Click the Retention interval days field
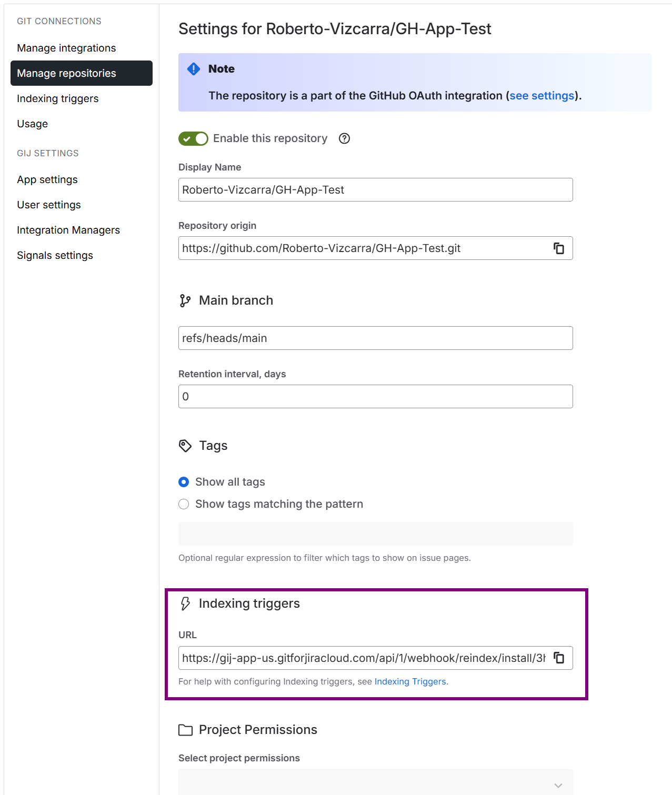The width and height of the screenshot is (672, 795). click(x=375, y=397)
